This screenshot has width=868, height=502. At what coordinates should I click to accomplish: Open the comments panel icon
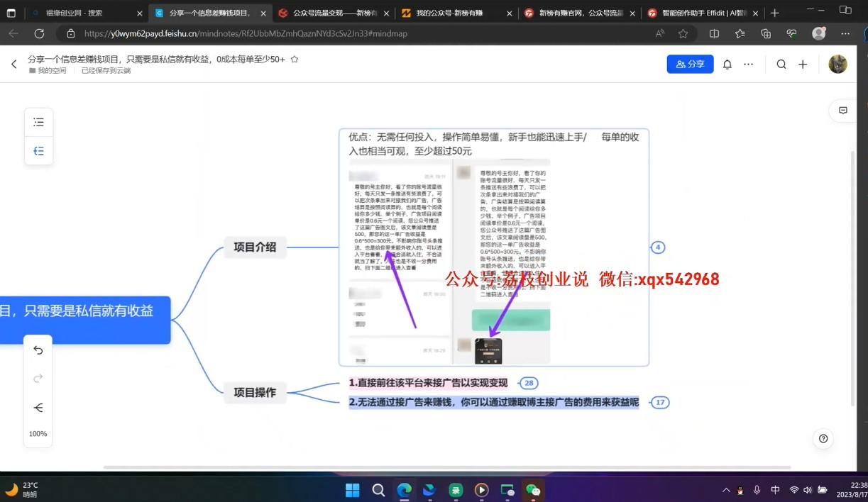(x=843, y=111)
